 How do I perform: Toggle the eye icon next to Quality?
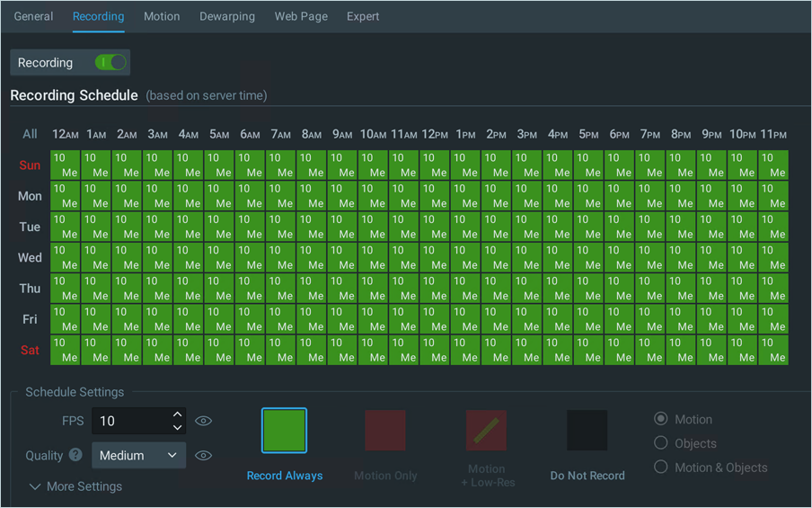204,455
